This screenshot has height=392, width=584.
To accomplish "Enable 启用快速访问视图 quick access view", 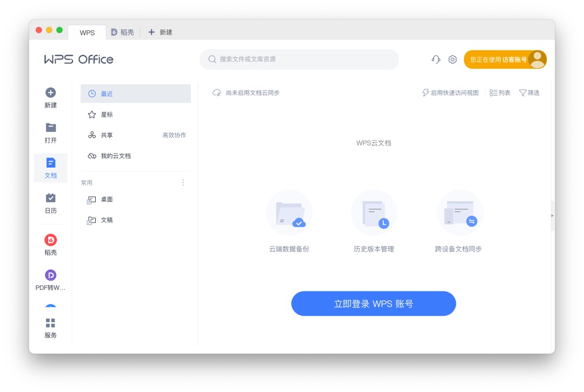I will (x=450, y=92).
